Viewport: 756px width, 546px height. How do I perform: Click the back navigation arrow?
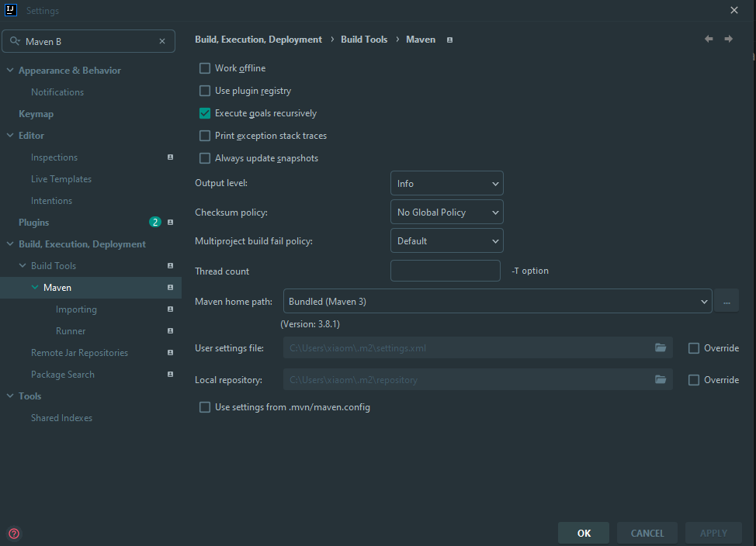(709, 39)
